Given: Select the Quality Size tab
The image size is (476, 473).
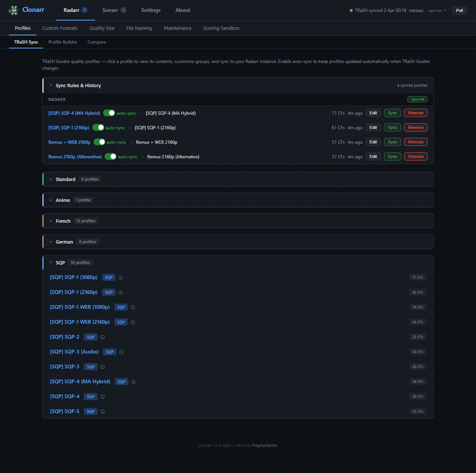Looking at the screenshot, I should click(x=102, y=28).
